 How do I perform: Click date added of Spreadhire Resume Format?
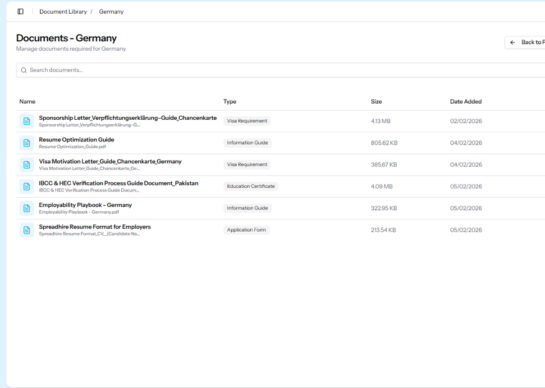pyautogui.click(x=466, y=230)
